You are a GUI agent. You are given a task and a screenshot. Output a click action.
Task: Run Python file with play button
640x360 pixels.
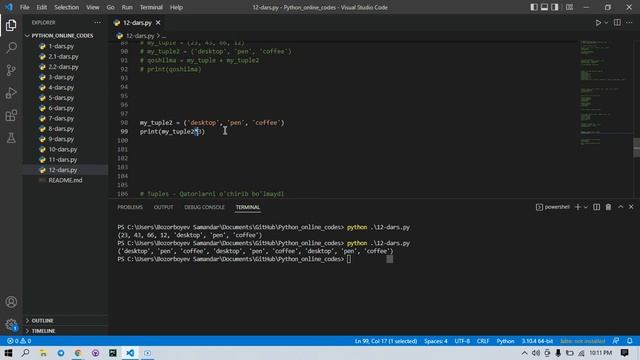[x=598, y=23]
